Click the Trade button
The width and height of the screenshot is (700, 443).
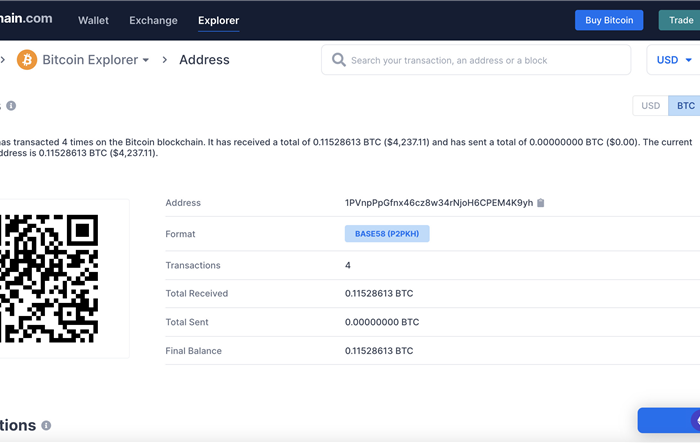(680, 20)
